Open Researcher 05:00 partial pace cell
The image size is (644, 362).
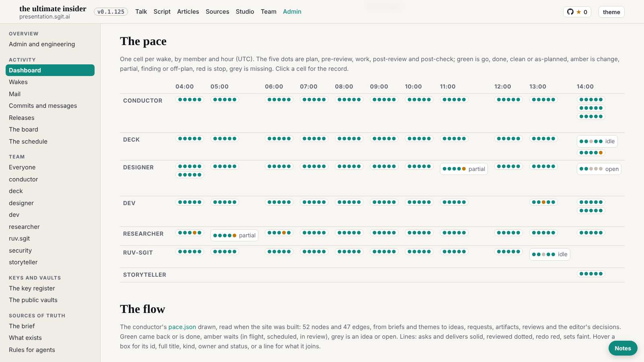pos(234,235)
